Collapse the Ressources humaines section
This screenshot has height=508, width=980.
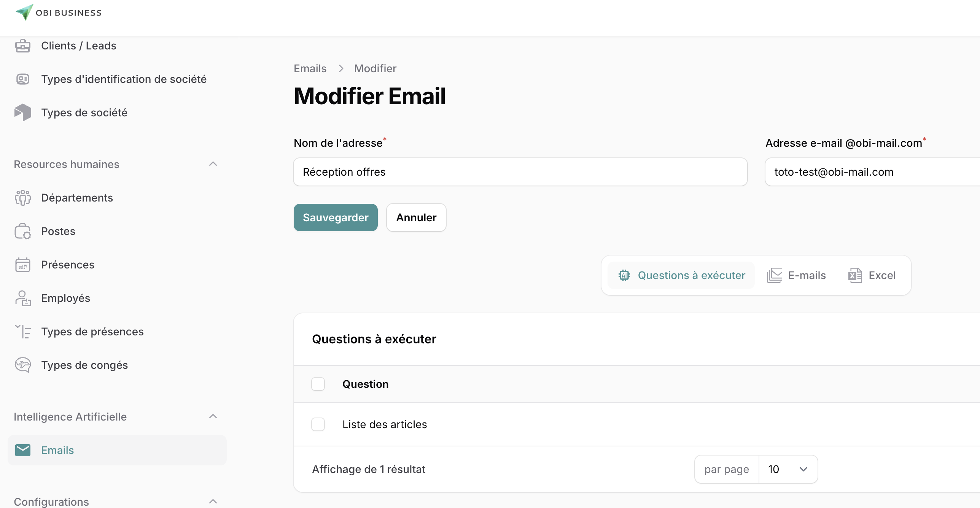click(x=214, y=164)
